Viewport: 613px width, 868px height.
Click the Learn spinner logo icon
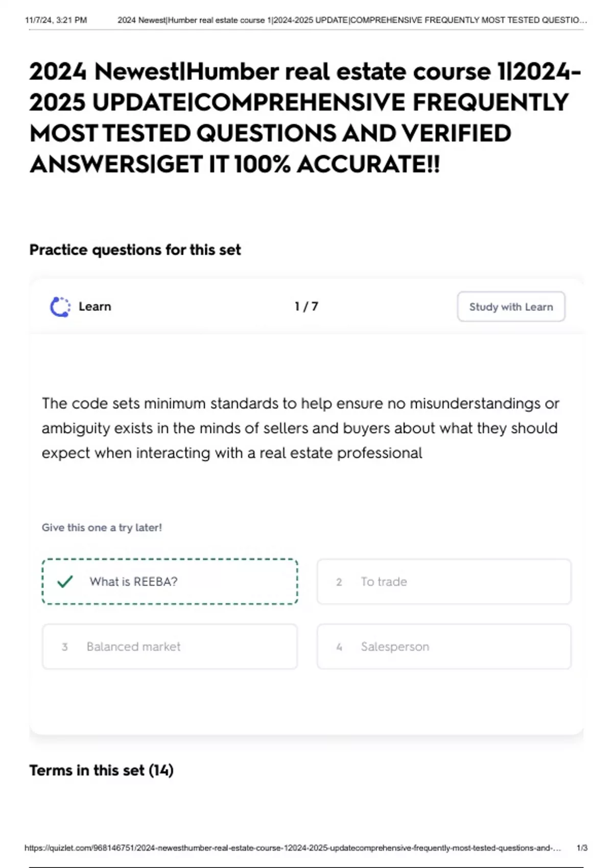(60, 307)
